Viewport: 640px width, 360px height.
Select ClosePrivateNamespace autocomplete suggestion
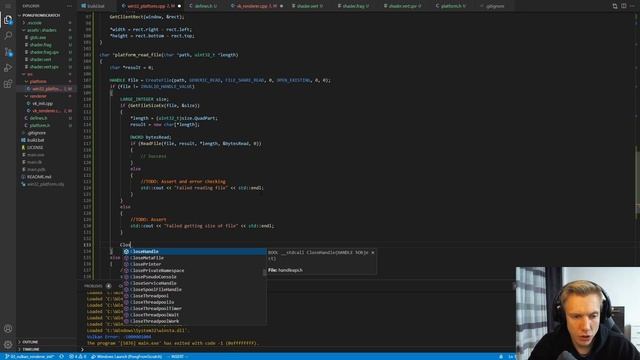[195, 271]
